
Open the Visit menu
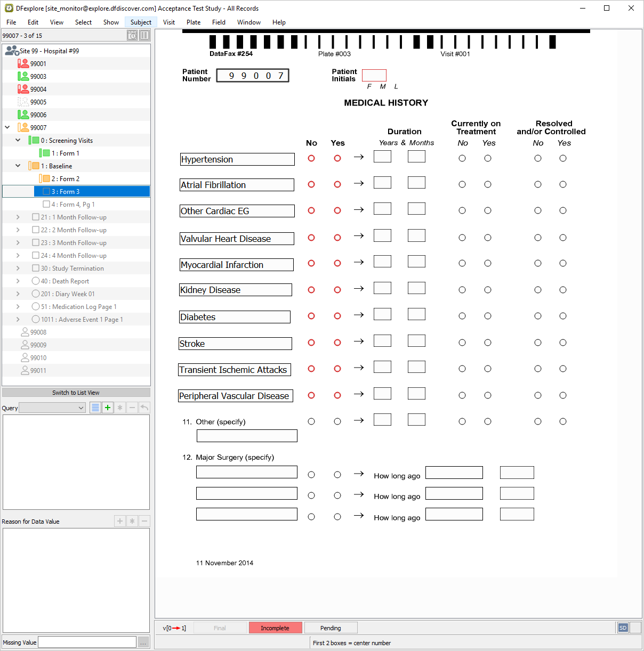(169, 22)
